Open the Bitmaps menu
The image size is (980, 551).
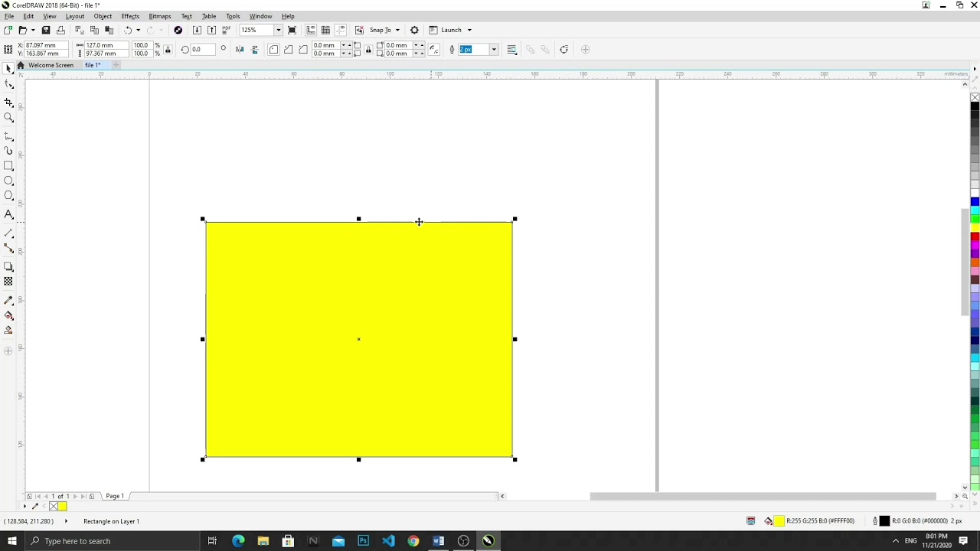click(x=159, y=16)
